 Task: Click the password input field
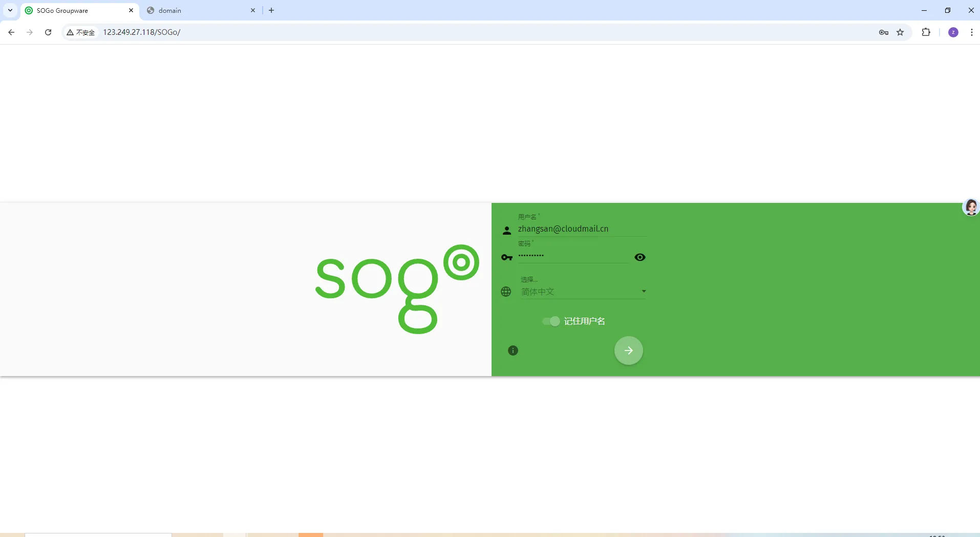(573, 256)
